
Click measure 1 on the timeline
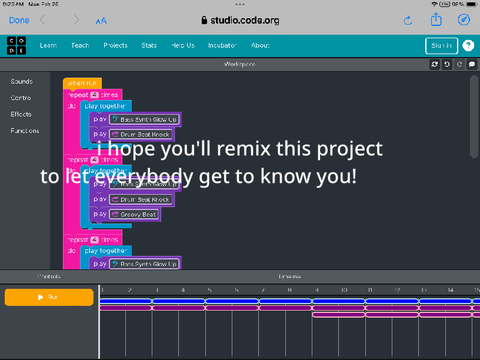tap(102, 290)
